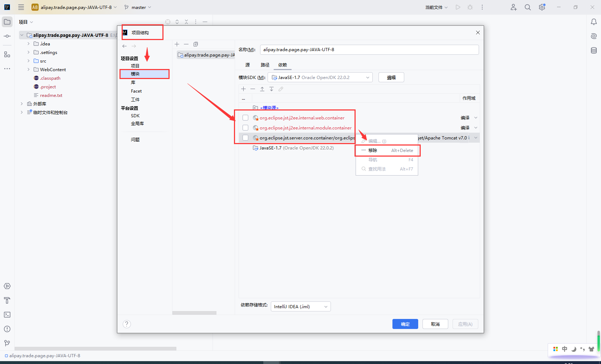The height and width of the screenshot is (364, 601).
Task: Open scope dropdown for web.container row
Action: coord(476,118)
